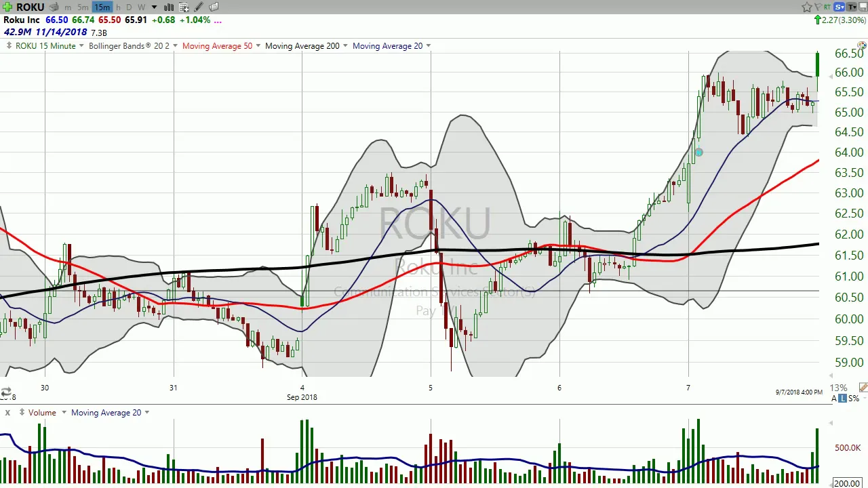The height and width of the screenshot is (488, 868).
Task: Click the pencil icon above scale buttons
Action: coord(863,388)
